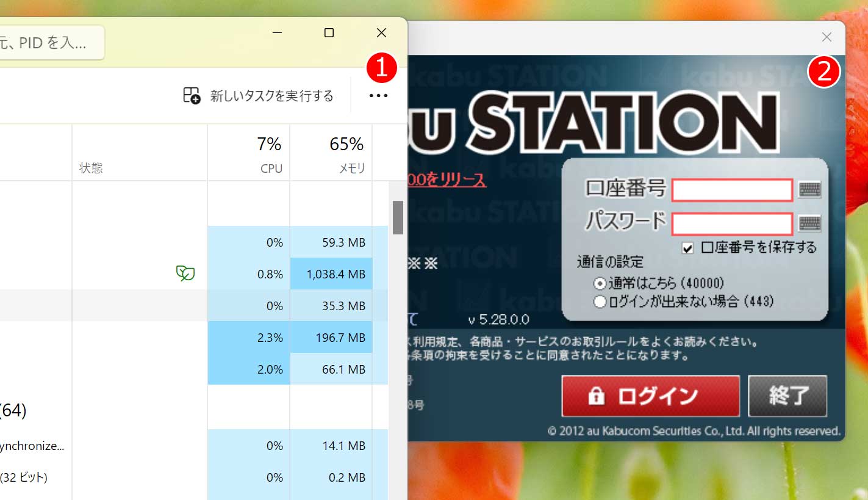The width and height of the screenshot is (868, 500).
Task: Select ログインが出来ない場合 (443) radio option
Action: tap(600, 301)
